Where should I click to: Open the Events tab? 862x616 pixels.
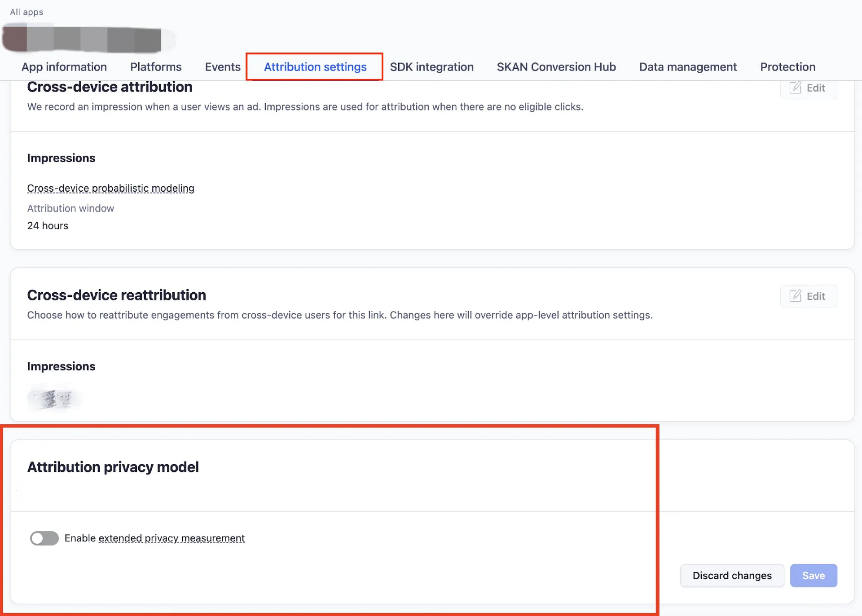[x=223, y=67]
